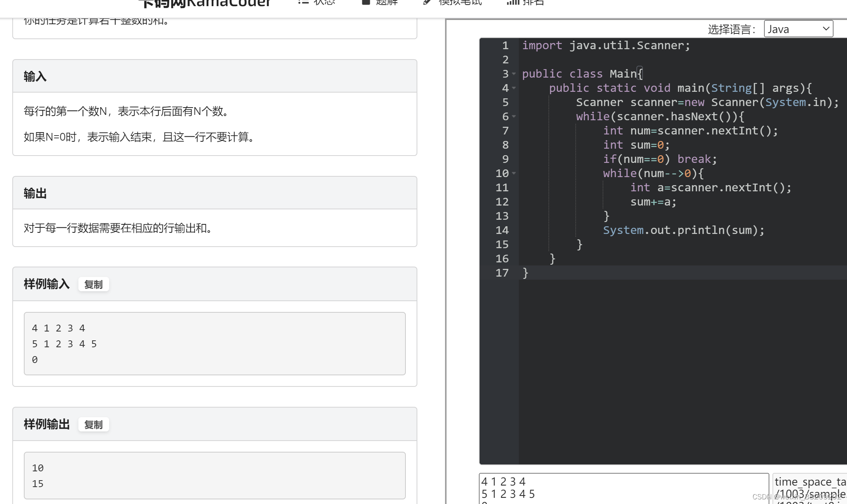Click the import java.util.Scanner code line
Viewport: 847px width, 504px height.
click(606, 45)
